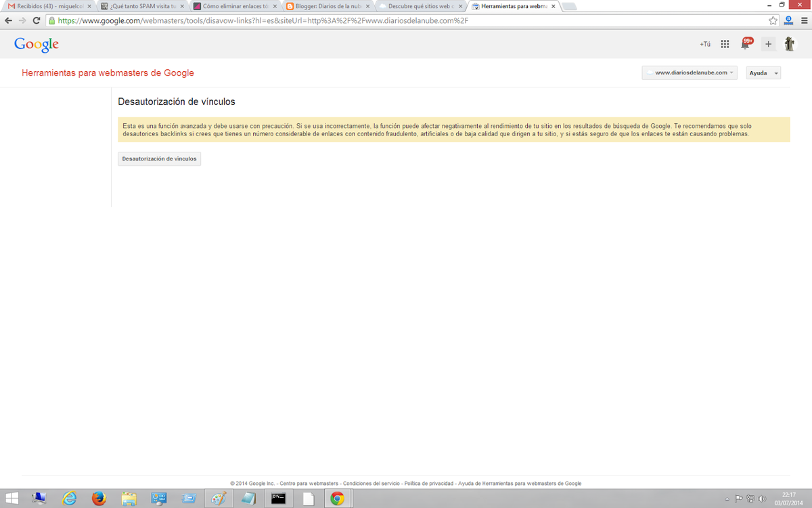The width and height of the screenshot is (812, 508).
Task: Bookmark page with the star icon
Action: click(773, 20)
